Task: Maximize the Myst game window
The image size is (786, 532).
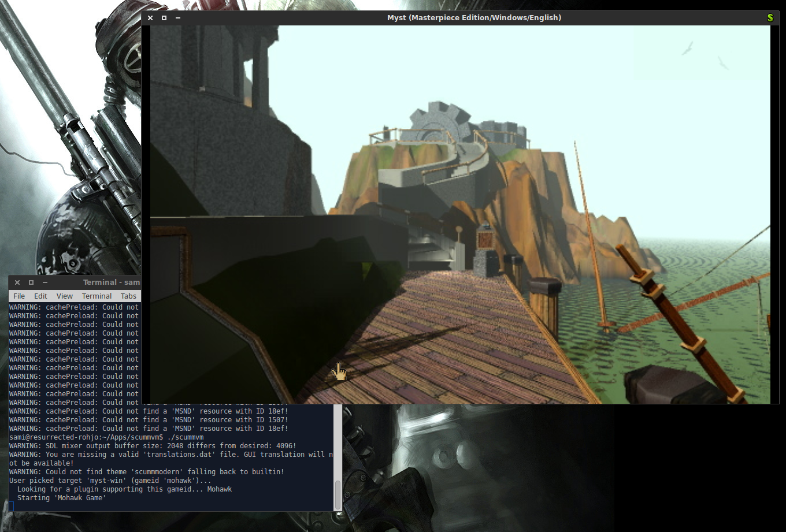Action: pyautogui.click(x=164, y=18)
